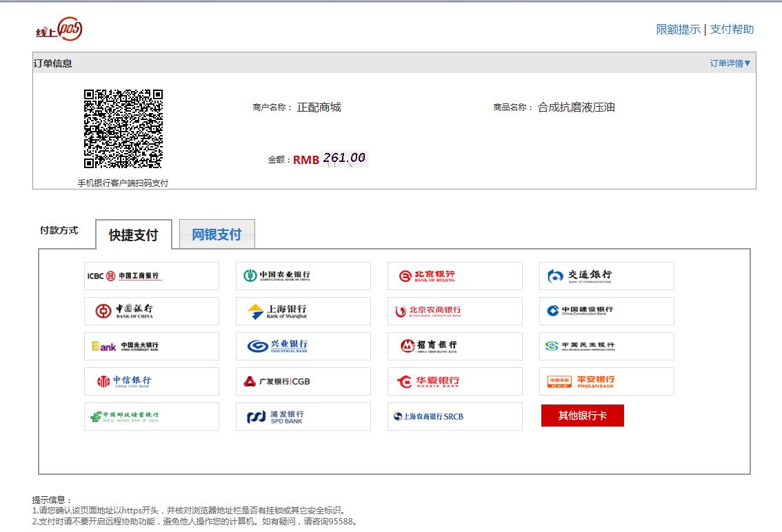Click the 线上POS logo
Image resolution: width=782 pixels, height=532 pixels.
click(59, 29)
